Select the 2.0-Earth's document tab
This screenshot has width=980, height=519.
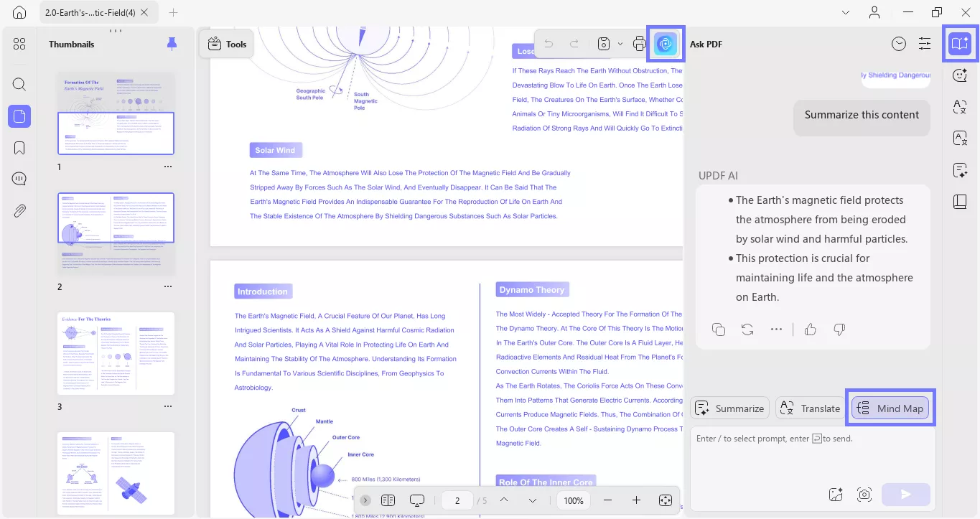tap(99, 13)
